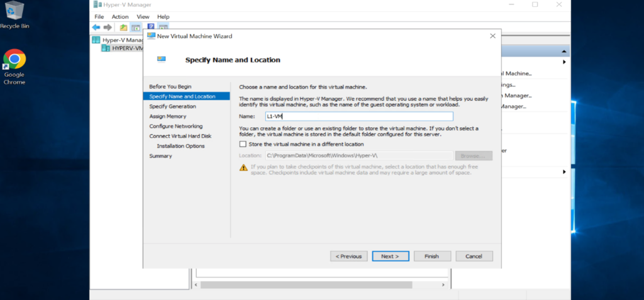Click the Name: label text
The image size is (644, 300).
click(247, 117)
